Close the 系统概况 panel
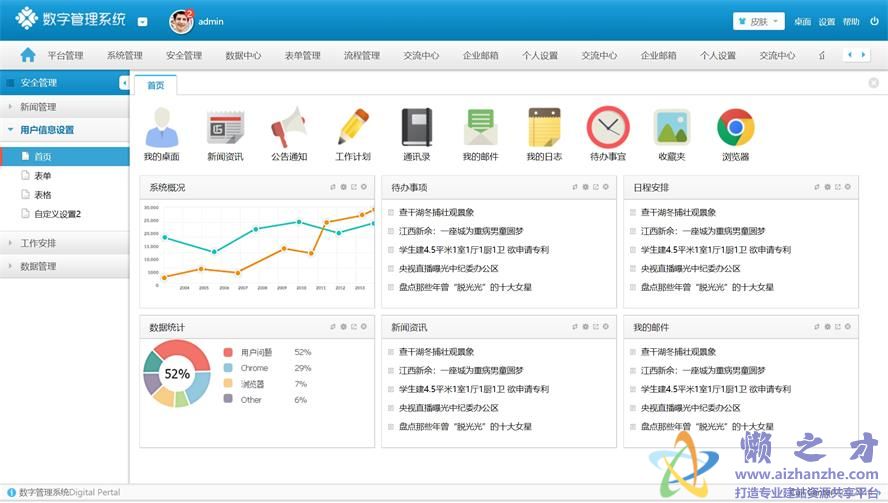Image resolution: width=888 pixels, height=503 pixels. point(364,187)
